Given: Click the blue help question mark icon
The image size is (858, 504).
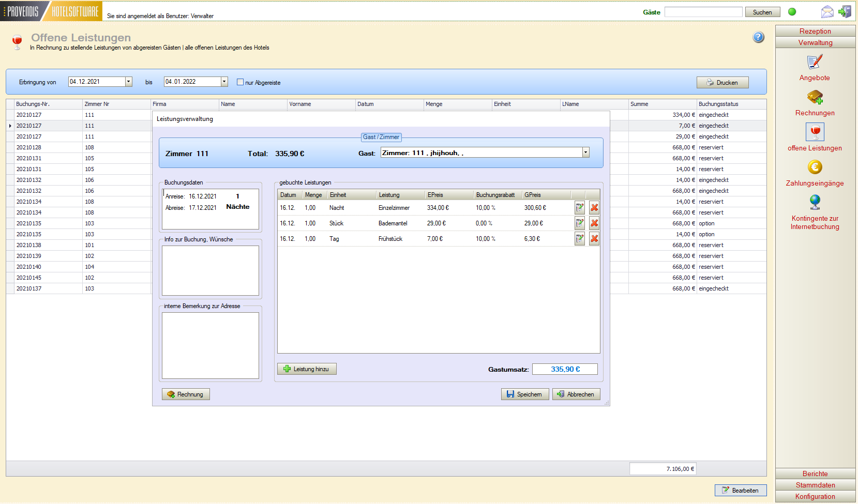Looking at the screenshot, I should (758, 37).
